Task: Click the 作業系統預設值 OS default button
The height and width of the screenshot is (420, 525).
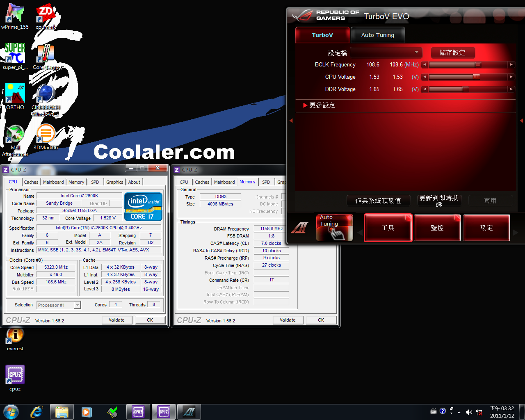Action: point(378,201)
